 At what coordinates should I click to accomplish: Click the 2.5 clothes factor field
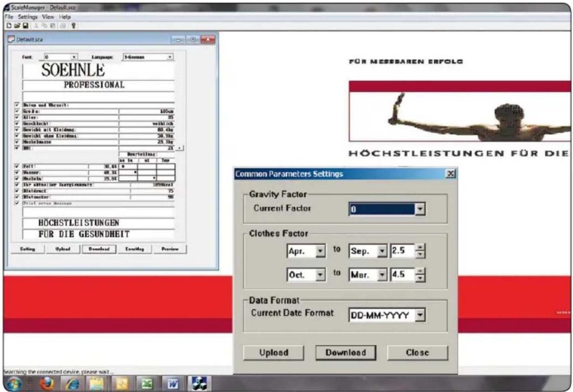(x=402, y=251)
